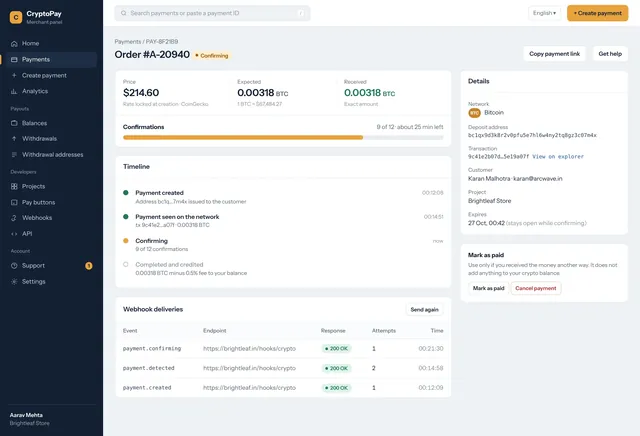Click Send again for webhook deliveries
Viewport: 640px width, 436px height.
coord(424,309)
